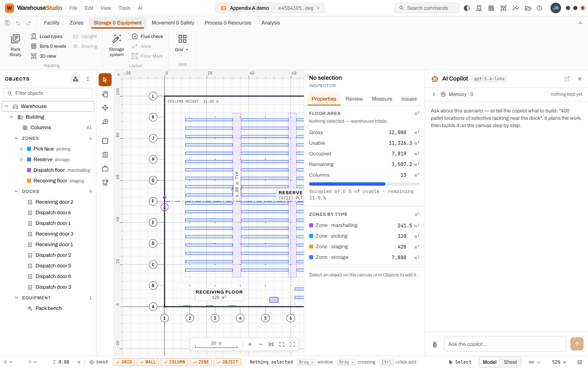Click the save icon

click(7, 23)
